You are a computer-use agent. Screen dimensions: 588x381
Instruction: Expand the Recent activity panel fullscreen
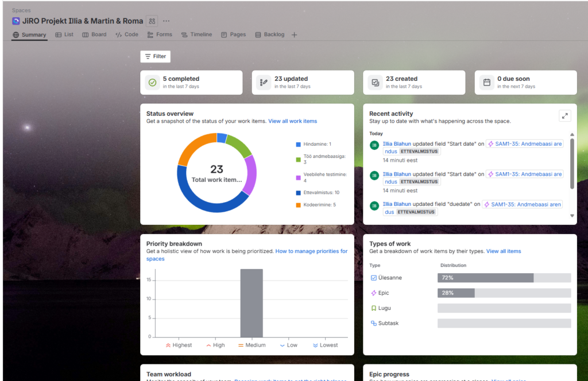(x=564, y=116)
